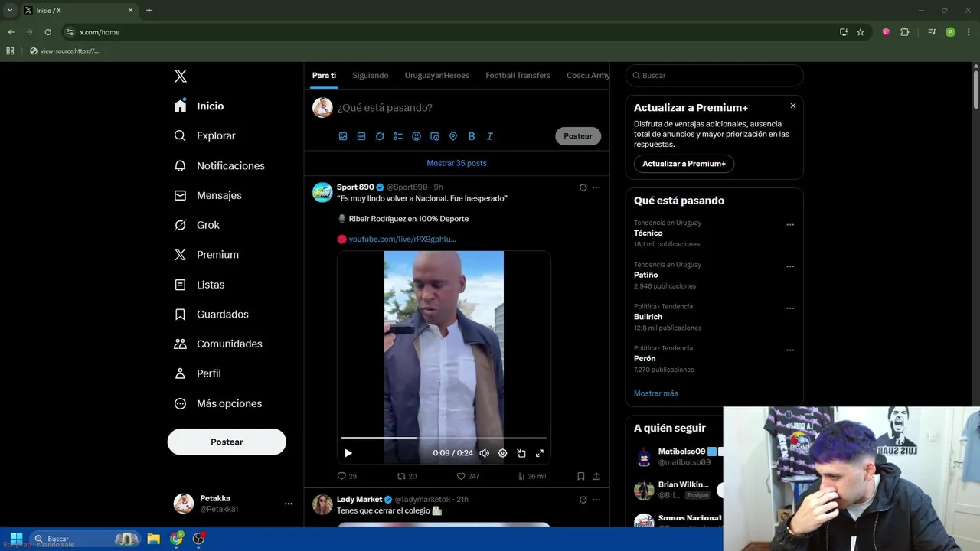
Task: Open Inicio home in sidebar
Action: tap(199, 106)
